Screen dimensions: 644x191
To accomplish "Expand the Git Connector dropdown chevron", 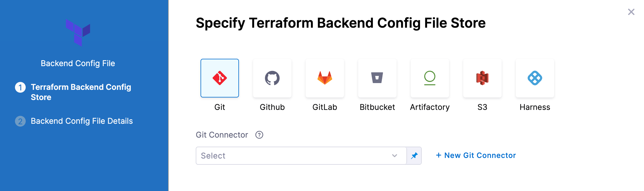I will point(395,156).
